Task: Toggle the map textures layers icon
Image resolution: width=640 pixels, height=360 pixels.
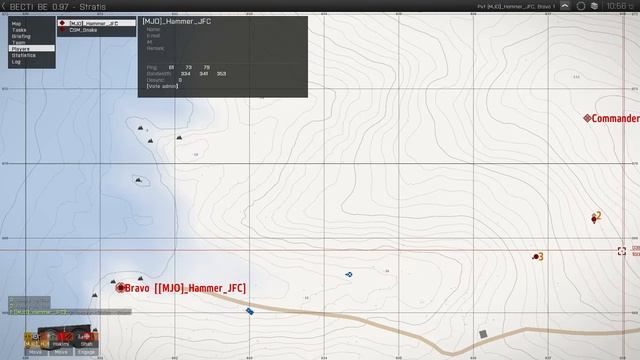Action: (594, 6)
